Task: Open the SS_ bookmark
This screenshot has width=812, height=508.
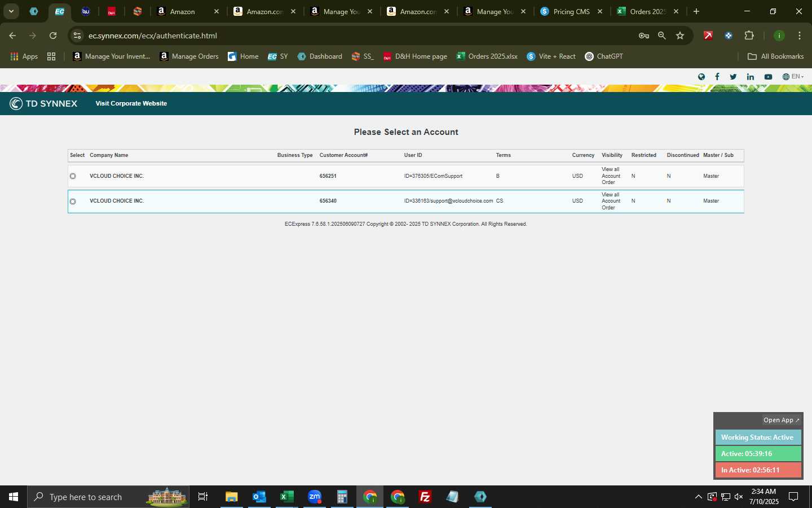Action: [363, 56]
